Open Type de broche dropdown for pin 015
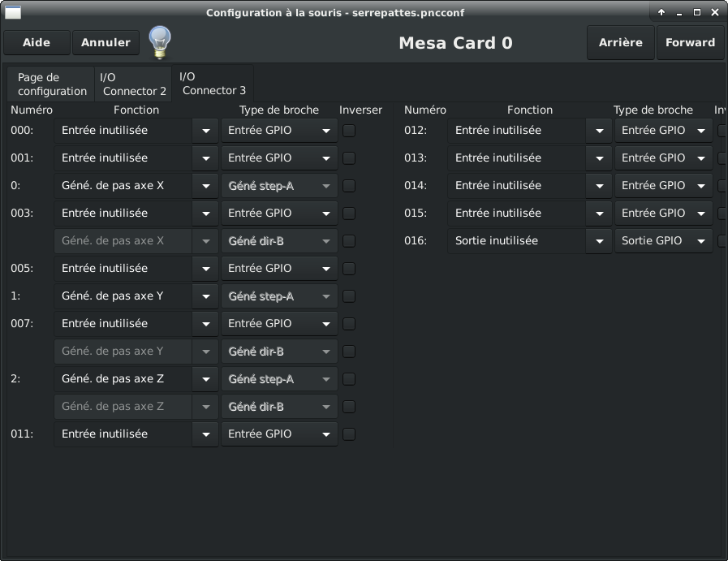 coord(663,214)
